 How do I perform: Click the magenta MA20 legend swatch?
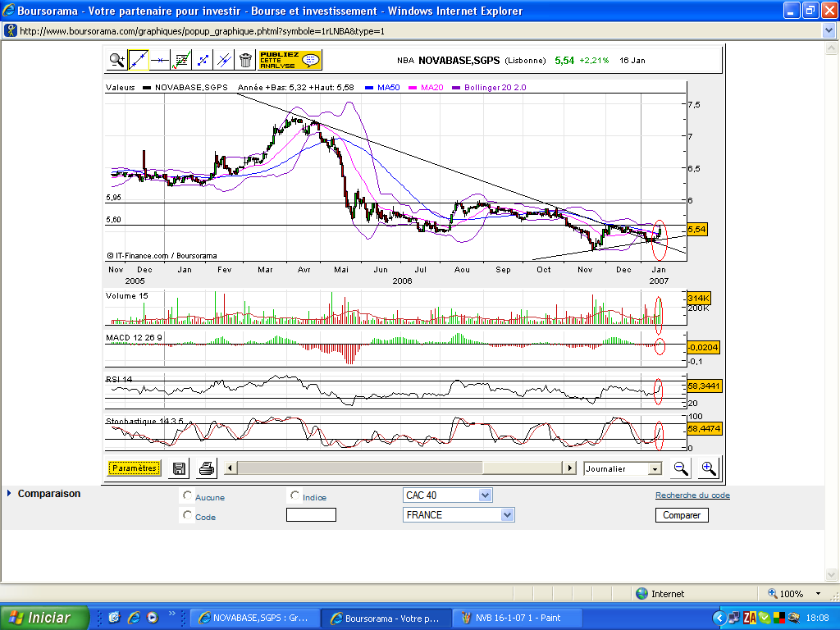coord(413,88)
